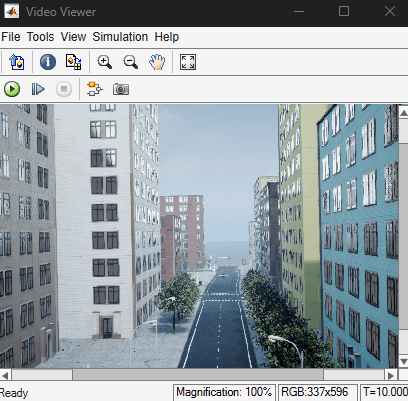Close the Video Viewer window
Image resolution: width=408 pixels, height=401 pixels.
point(390,12)
